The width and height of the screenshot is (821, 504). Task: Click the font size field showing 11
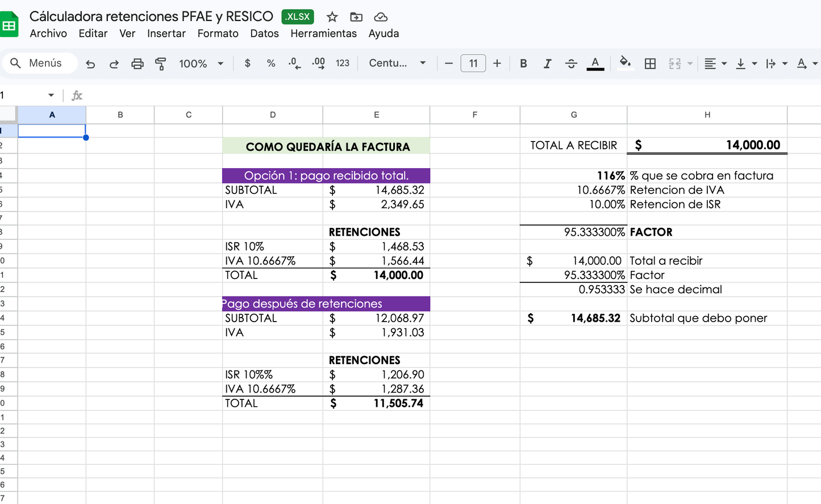pos(473,63)
